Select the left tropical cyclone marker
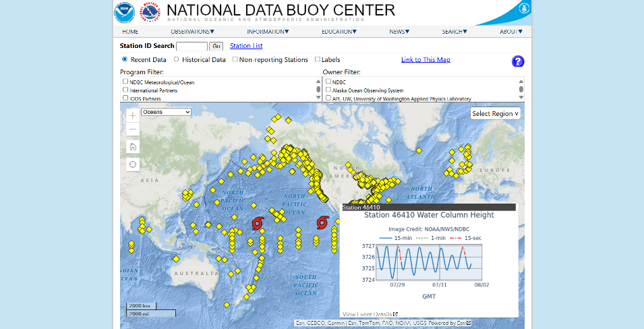The width and height of the screenshot is (644, 329). tap(258, 223)
